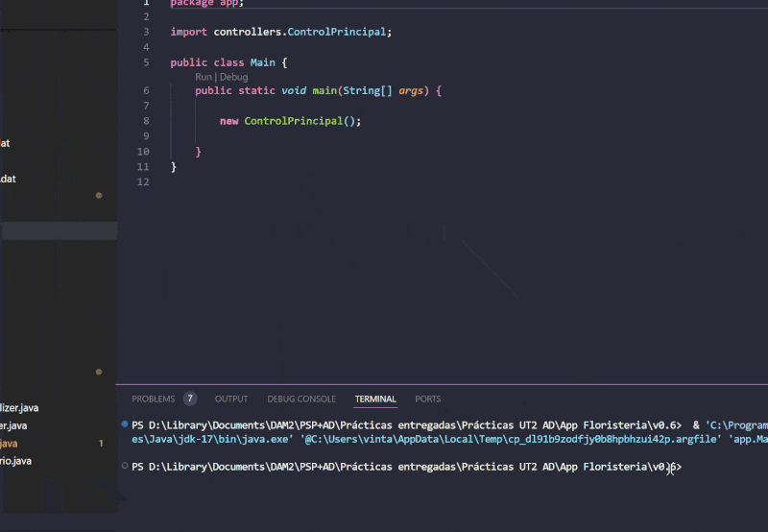Open the OUTPUT panel tab
The height and width of the screenshot is (532, 768).
(231, 399)
